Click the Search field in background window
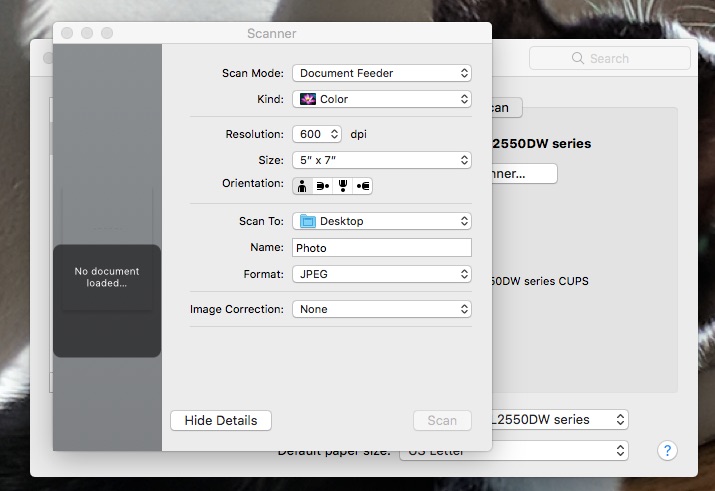 point(610,58)
